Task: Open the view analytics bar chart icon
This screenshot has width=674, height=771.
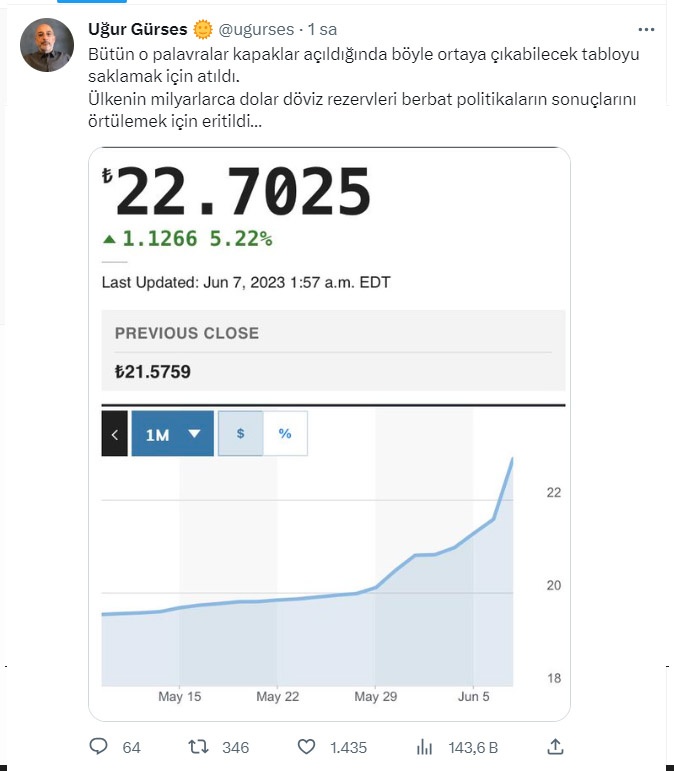Action: click(x=424, y=747)
